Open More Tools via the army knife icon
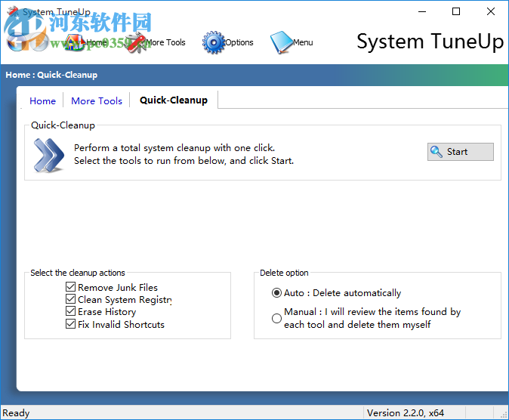Screen dimensions: 509x420 point(135,42)
